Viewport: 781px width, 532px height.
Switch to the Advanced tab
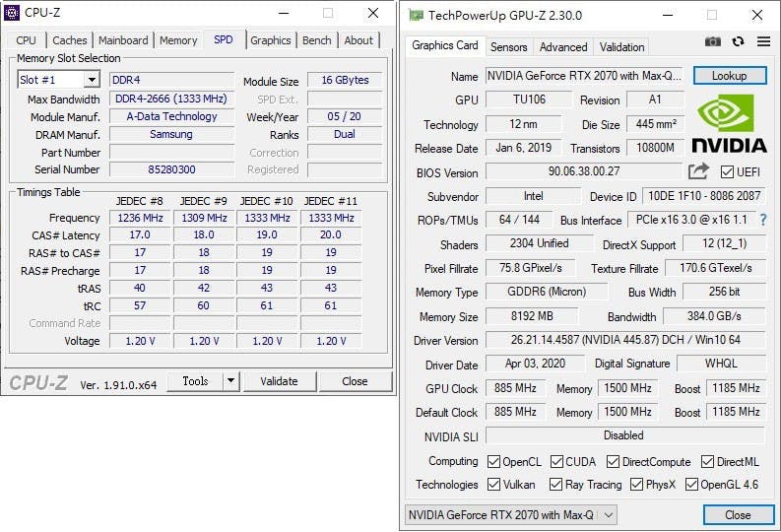point(563,47)
